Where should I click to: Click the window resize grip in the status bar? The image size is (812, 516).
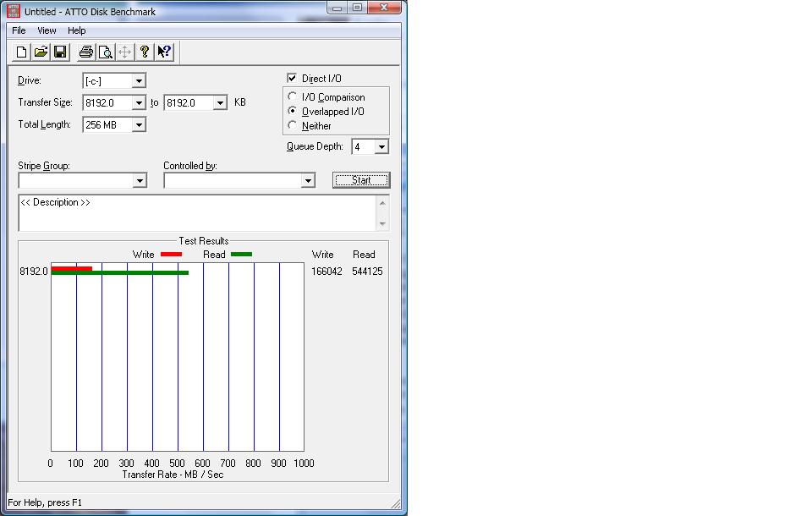coord(396,503)
